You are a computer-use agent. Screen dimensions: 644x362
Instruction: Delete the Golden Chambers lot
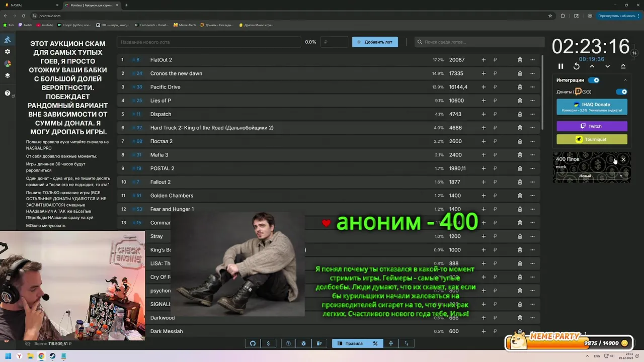tap(520, 196)
